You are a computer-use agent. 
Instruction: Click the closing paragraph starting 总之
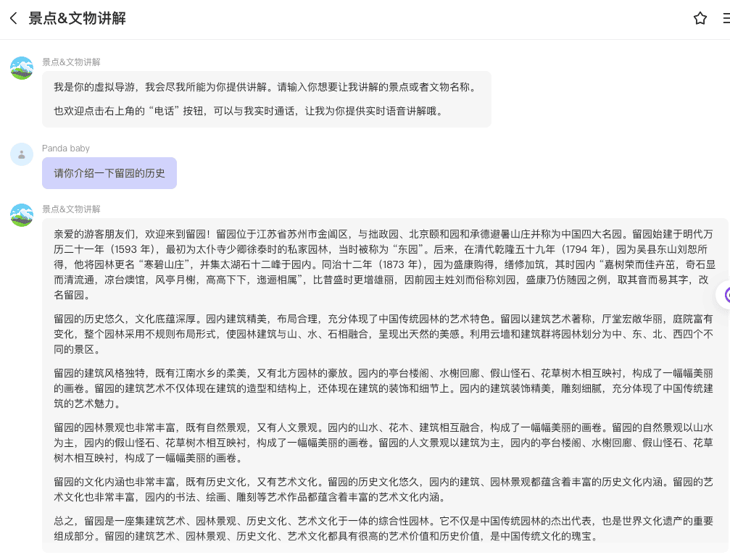pos(384,529)
